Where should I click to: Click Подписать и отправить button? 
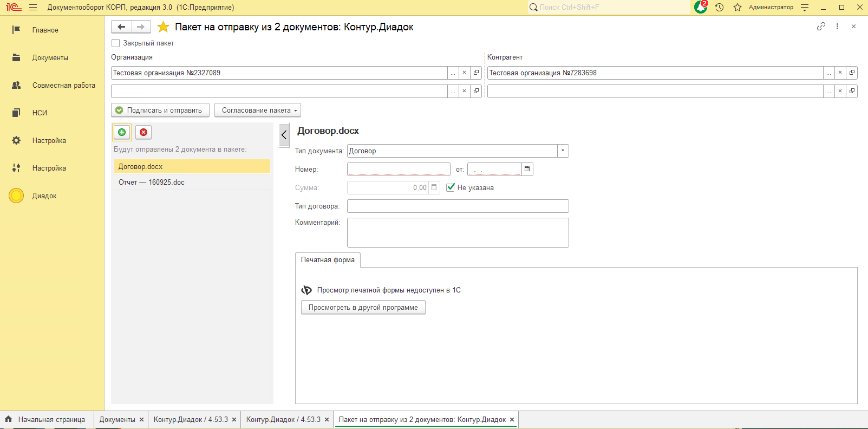click(x=160, y=110)
